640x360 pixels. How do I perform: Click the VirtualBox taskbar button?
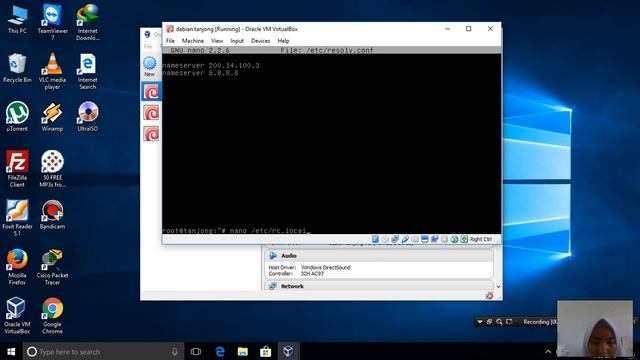click(288, 351)
